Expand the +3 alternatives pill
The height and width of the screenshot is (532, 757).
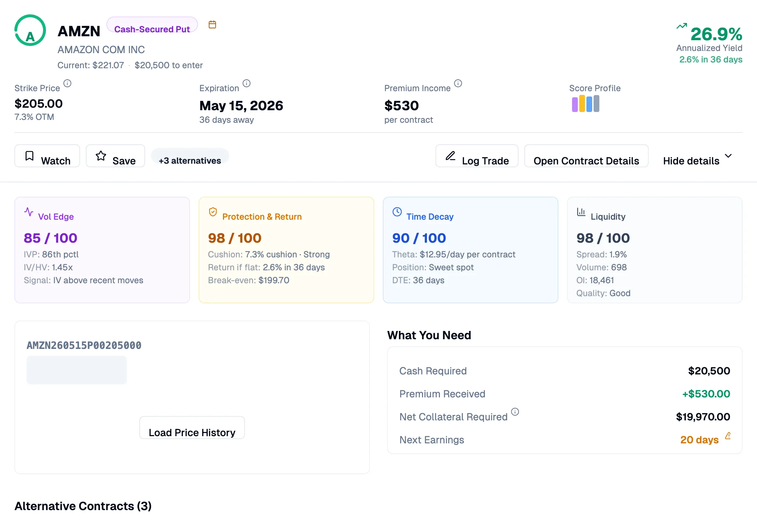190,156
